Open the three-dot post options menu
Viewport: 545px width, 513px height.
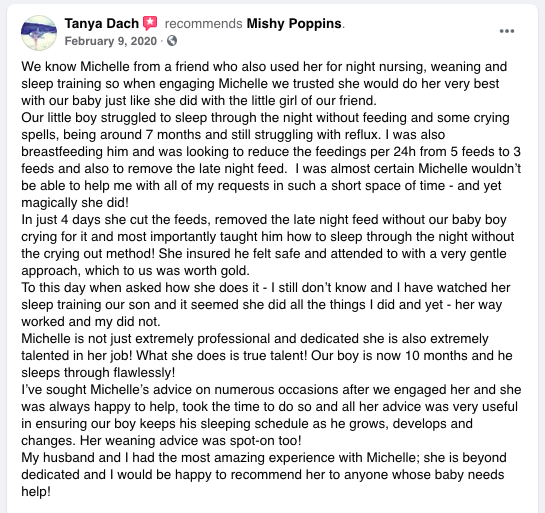(x=507, y=31)
